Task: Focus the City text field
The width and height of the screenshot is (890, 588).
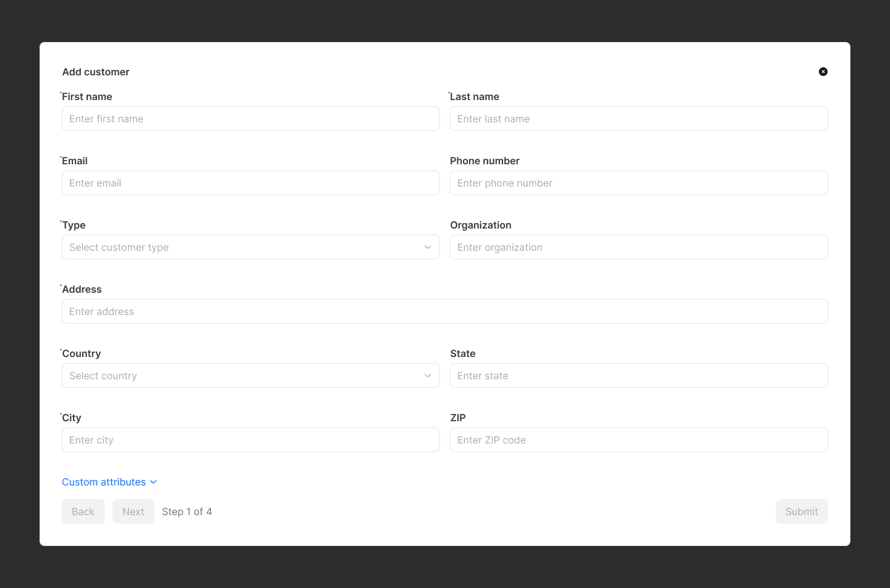Action: click(250, 440)
